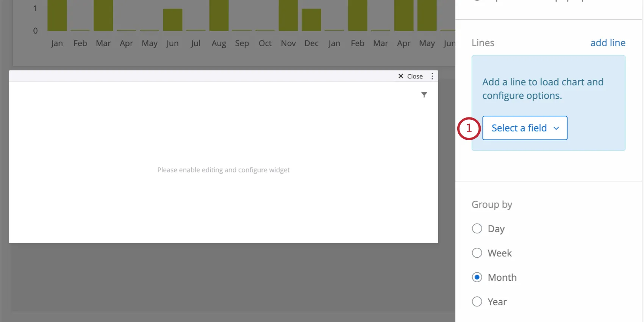Click the 'Sep' axis label on chart
Image resolution: width=644 pixels, height=322 pixels.
point(242,44)
